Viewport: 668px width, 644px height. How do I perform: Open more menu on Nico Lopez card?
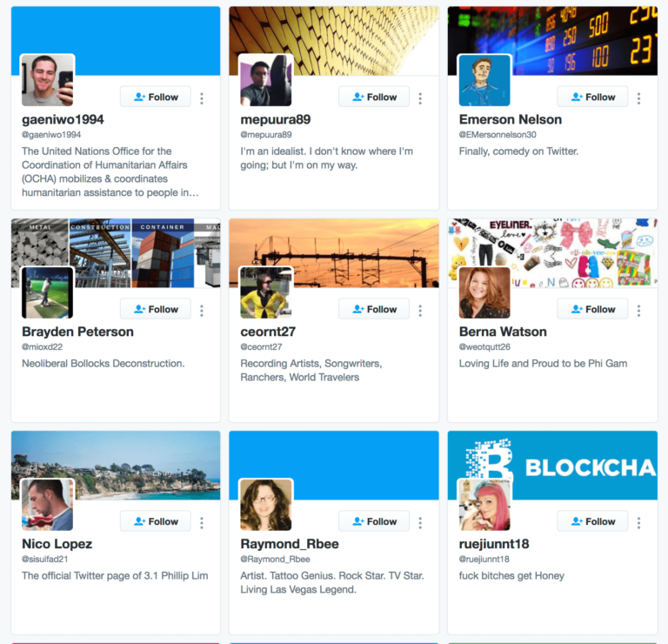point(202,523)
